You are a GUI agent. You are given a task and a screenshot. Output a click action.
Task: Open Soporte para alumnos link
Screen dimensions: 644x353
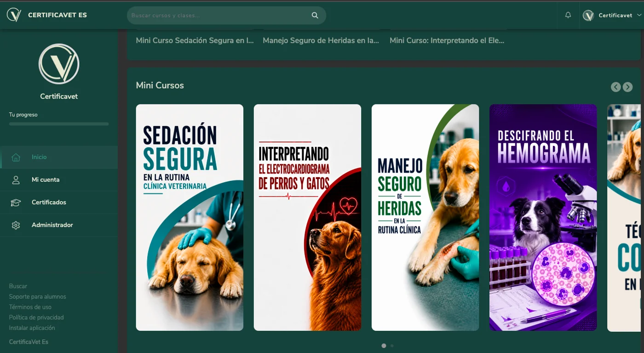(38, 297)
